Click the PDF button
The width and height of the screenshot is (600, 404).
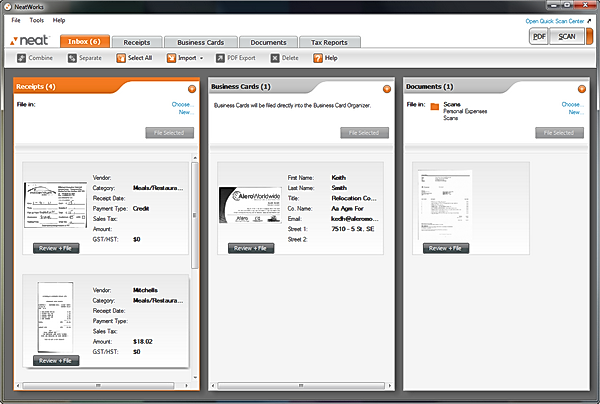pyautogui.click(x=539, y=37)
